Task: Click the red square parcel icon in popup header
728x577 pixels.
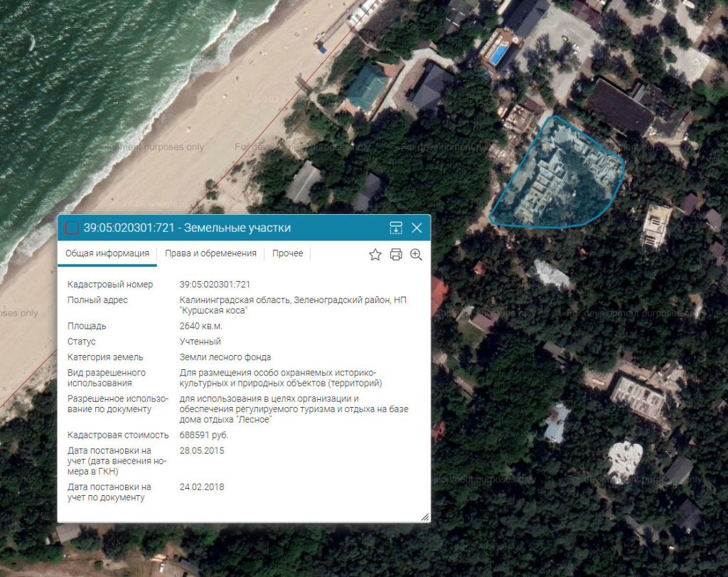Action: tap(72, 228)
